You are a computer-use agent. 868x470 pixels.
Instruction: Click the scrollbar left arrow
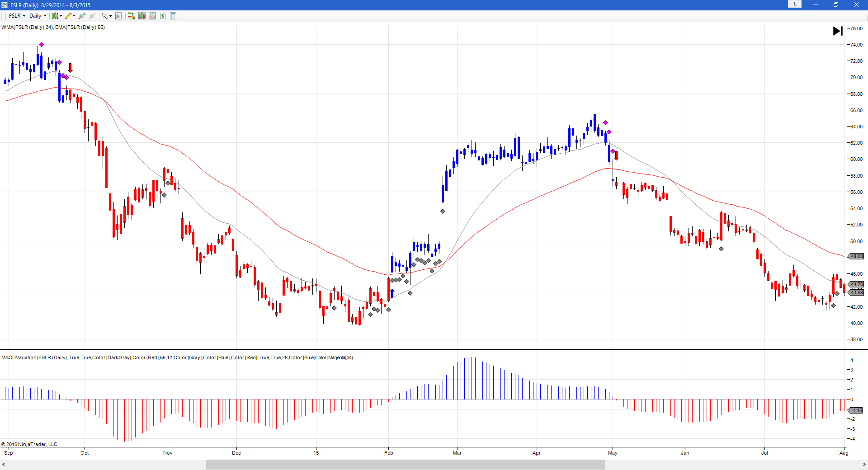point(4,465)
